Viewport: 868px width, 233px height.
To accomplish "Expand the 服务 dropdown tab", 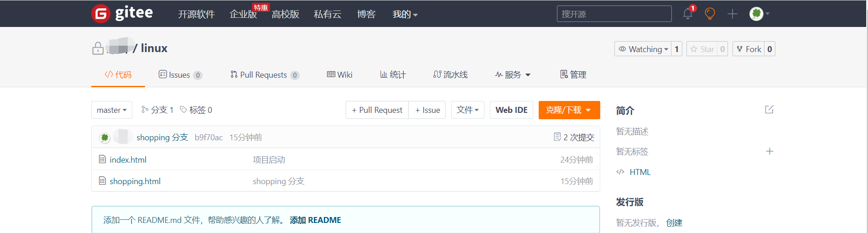I will click(x=513, y=74).
